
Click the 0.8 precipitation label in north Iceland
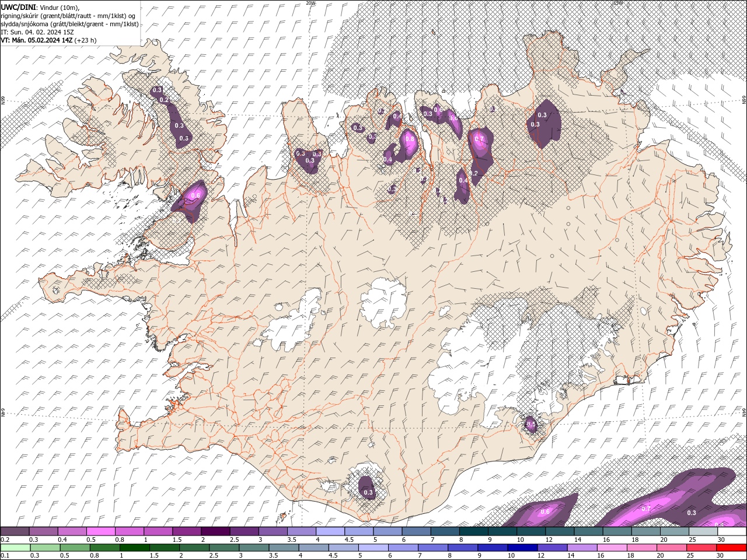(410, 139)
